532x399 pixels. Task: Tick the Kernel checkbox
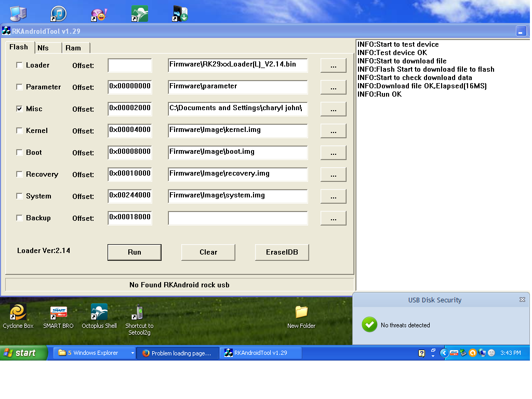pyautogui.click(x=20, y=131)
